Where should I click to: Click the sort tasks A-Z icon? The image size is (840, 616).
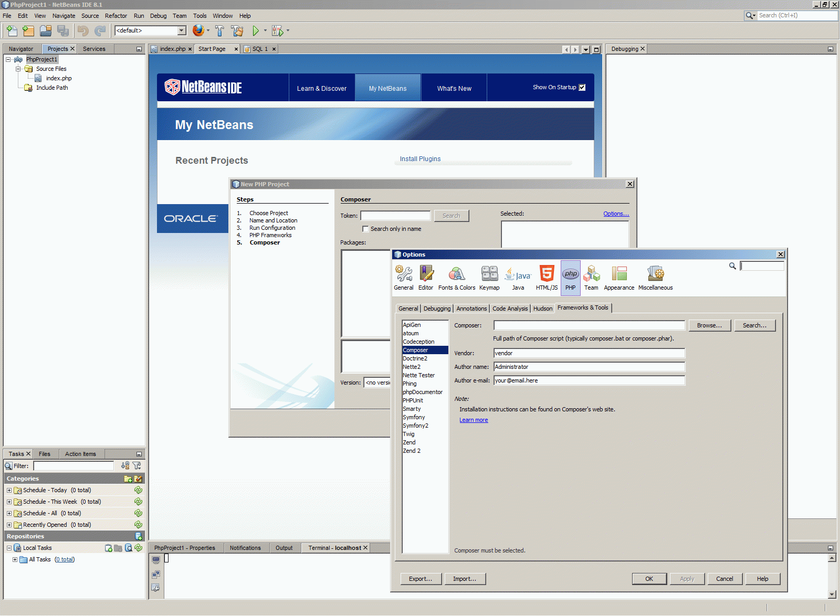(x=125, y=465)
